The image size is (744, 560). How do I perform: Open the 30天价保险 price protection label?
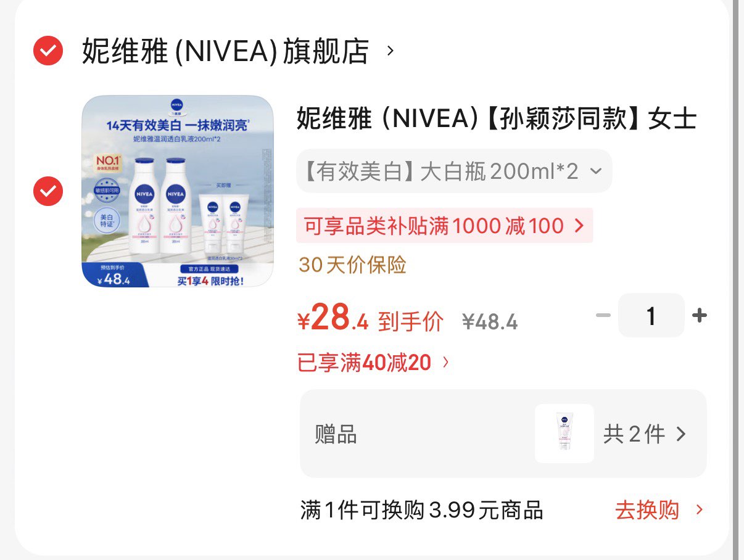coord(352,265)
